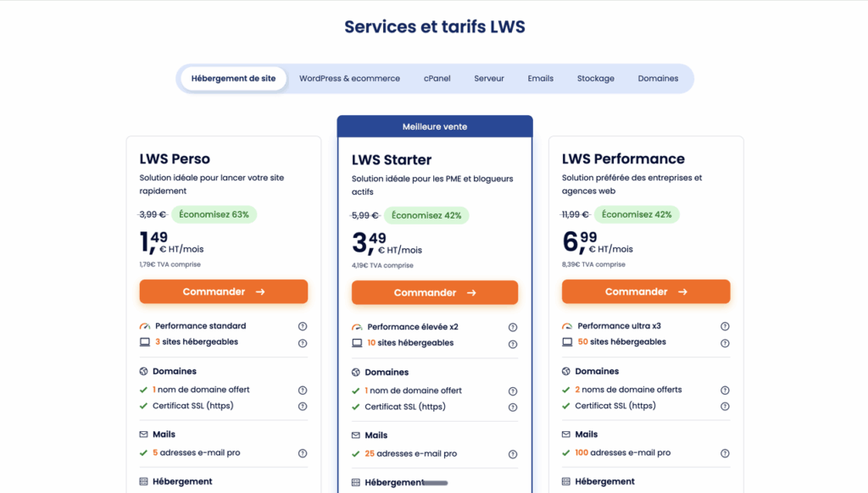Viewport: 868px width, 493px height.
Task: Switch to the Emails tab
Action: pos(540,79)
